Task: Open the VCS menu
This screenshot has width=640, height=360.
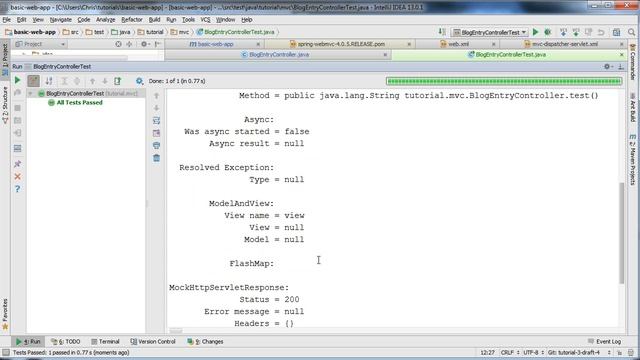Action: 205,20
